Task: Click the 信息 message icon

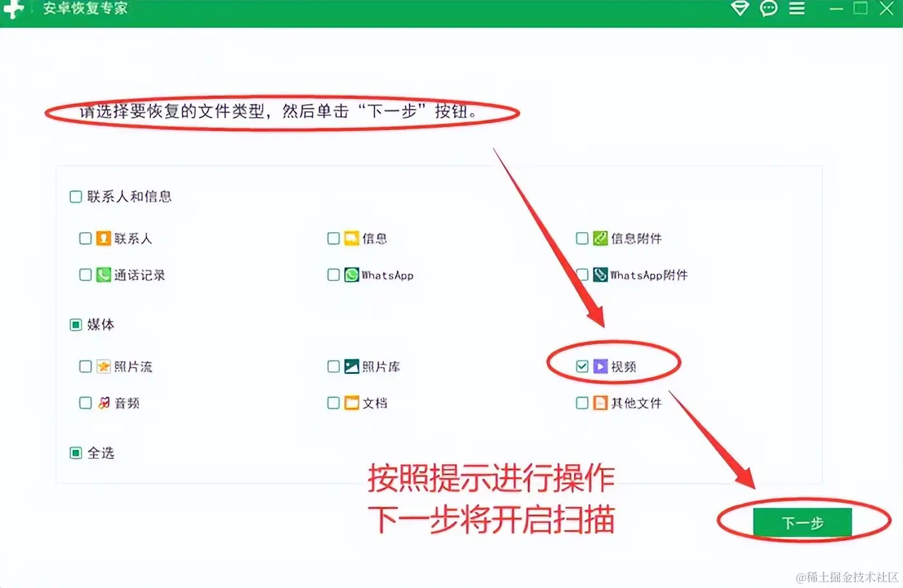Action: tap(352, 239)
